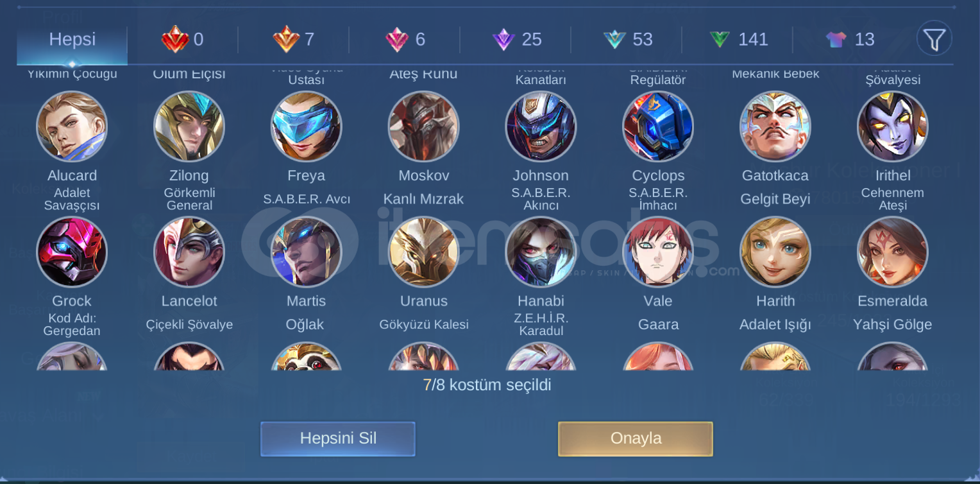This screenshot has height=484, width=980.
Task: Select Esmeralda's Yahşi Gölge portrait
Action: (893, 252)
